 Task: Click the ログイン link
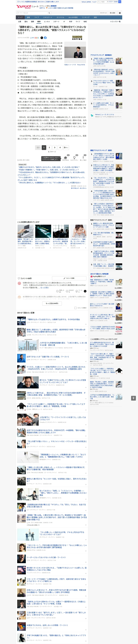pos(42,8)
